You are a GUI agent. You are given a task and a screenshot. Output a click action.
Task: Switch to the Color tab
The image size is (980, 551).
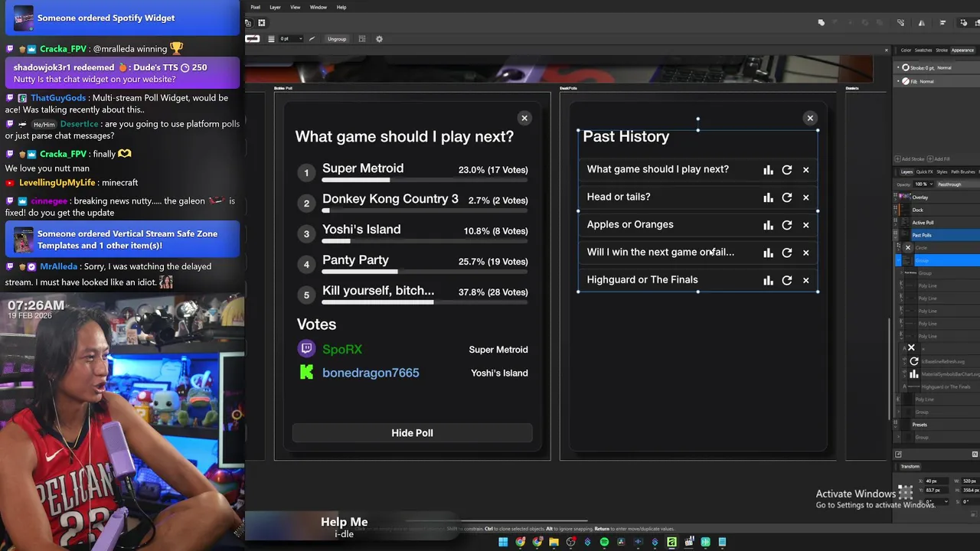[906, 51]
